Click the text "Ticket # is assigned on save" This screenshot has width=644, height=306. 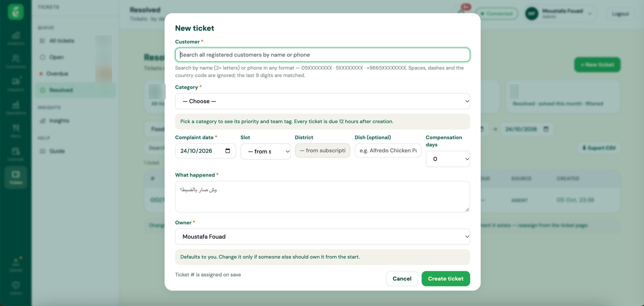pos(208,275)
